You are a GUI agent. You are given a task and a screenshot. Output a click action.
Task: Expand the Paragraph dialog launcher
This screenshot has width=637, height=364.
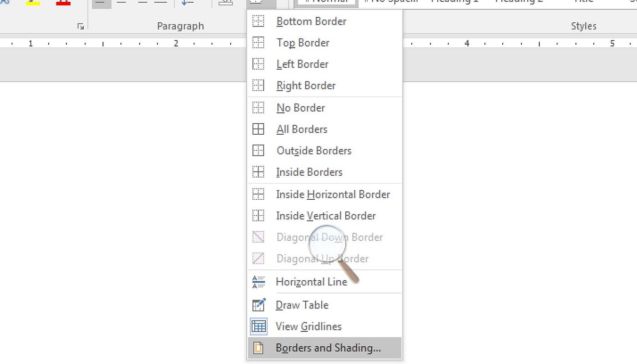tap(81, 26)
